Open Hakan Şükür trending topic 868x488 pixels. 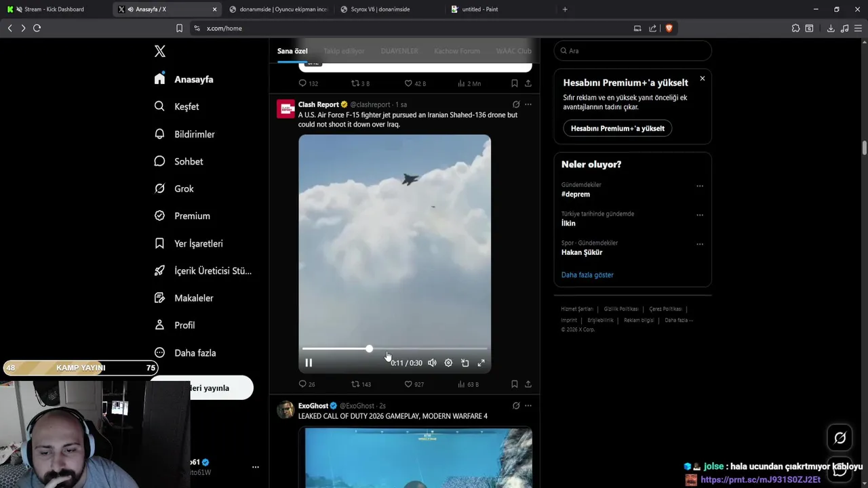pos(582,252)
